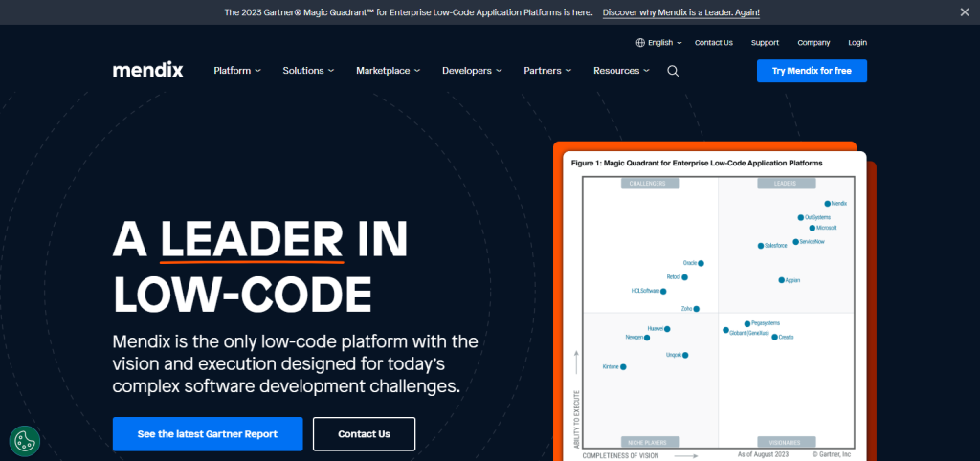Screen dimensions: 980x461
Task: Click the globe language icon
Action: click(x=640, y=43)
